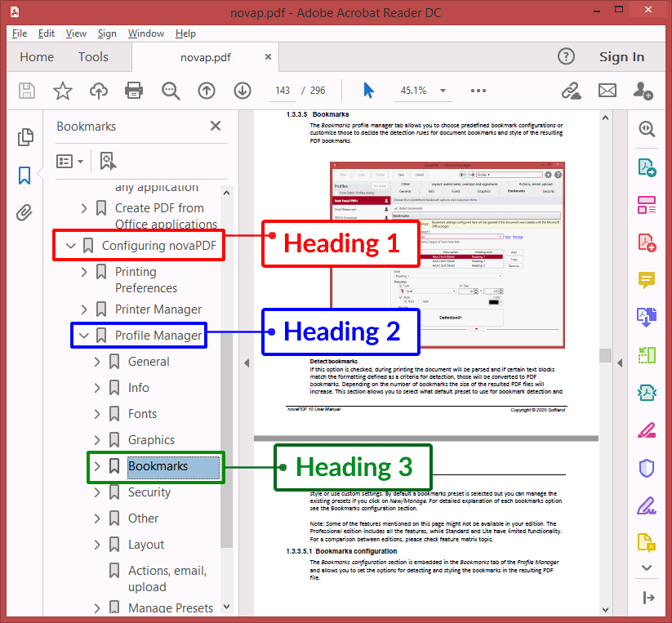The width and height of the screenshot is (672, 623).
Task: Open the Export PDF tool in the right pane
Action: (647, 167)
